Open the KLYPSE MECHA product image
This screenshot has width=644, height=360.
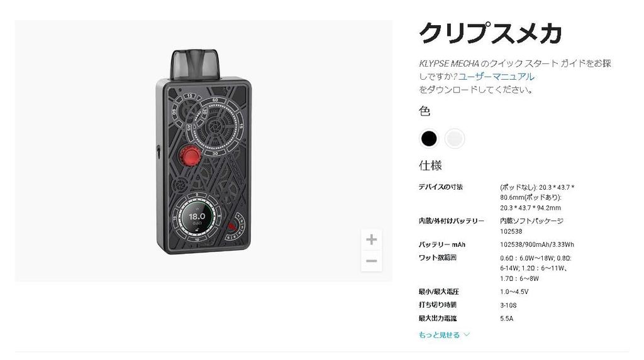click(x=203, y=151)
